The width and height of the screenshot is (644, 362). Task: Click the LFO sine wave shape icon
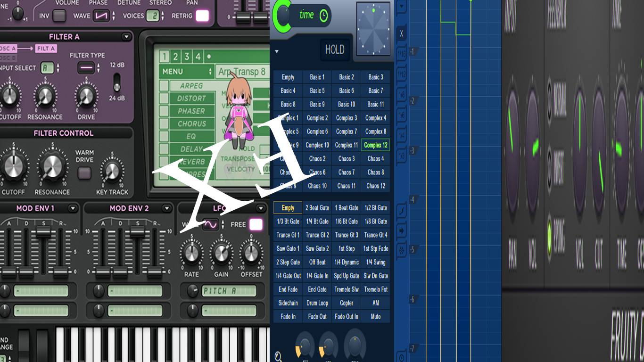point(211,225)
